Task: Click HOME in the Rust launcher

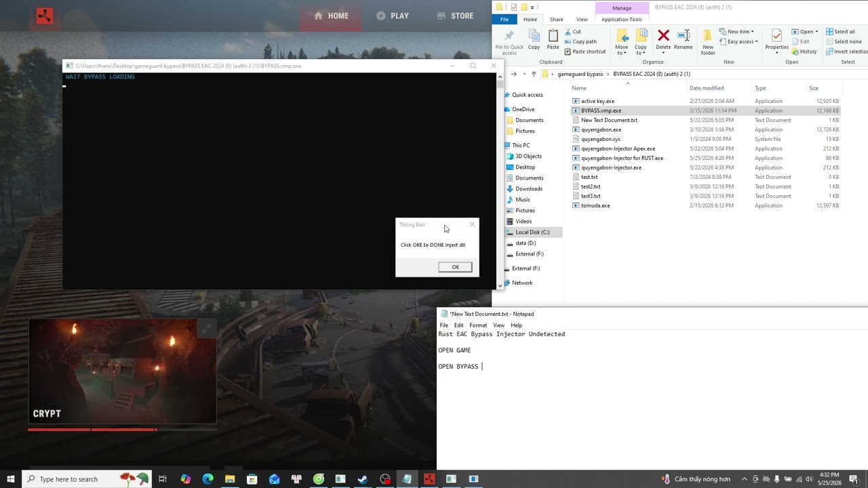Action: 331,16
